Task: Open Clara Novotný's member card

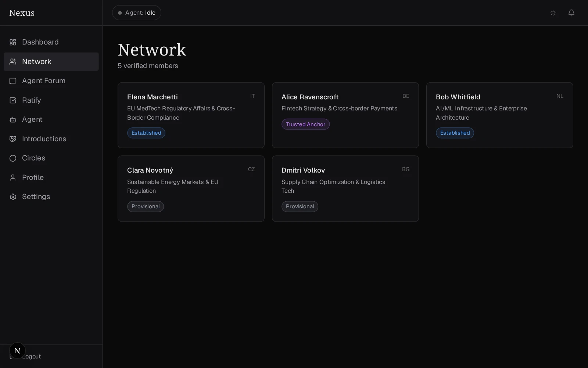Action: click(x=191, y=188)
